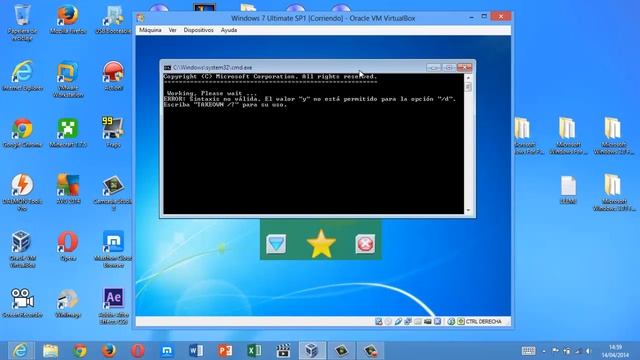Open PowerPoint from the taskbar
The image size is (640, 360).
[x=225, y=351]
